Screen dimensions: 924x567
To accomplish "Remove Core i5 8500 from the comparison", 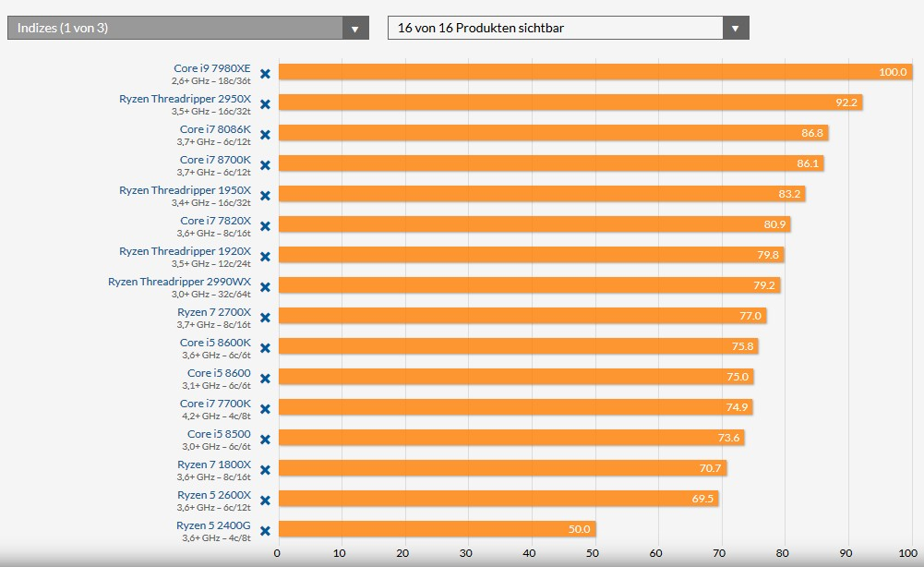I will click(x=265, y=439).
